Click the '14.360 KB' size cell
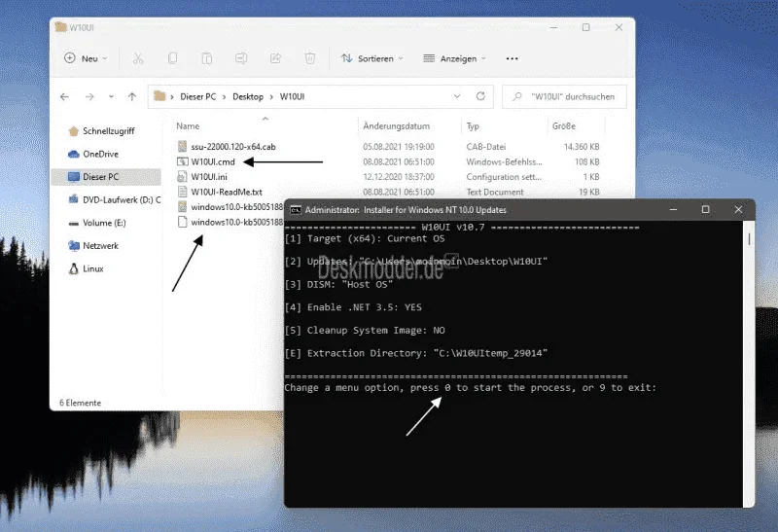This screenshot has width=778, height=532. pyautogui.click(x=582, y=147)
